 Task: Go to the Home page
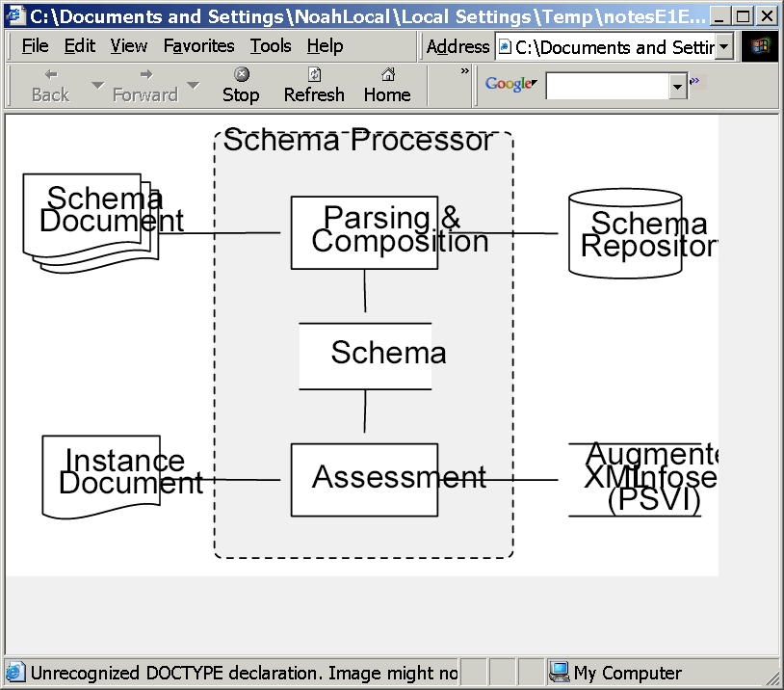click(387, 85)
